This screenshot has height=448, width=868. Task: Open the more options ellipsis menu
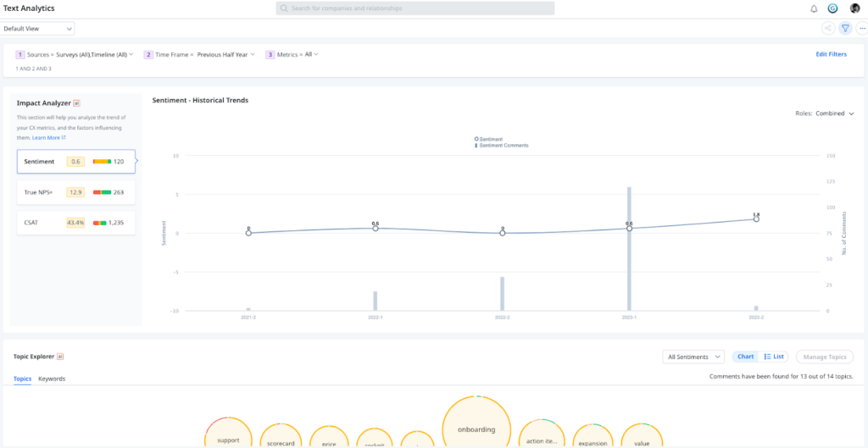click(x=862, y=28)
